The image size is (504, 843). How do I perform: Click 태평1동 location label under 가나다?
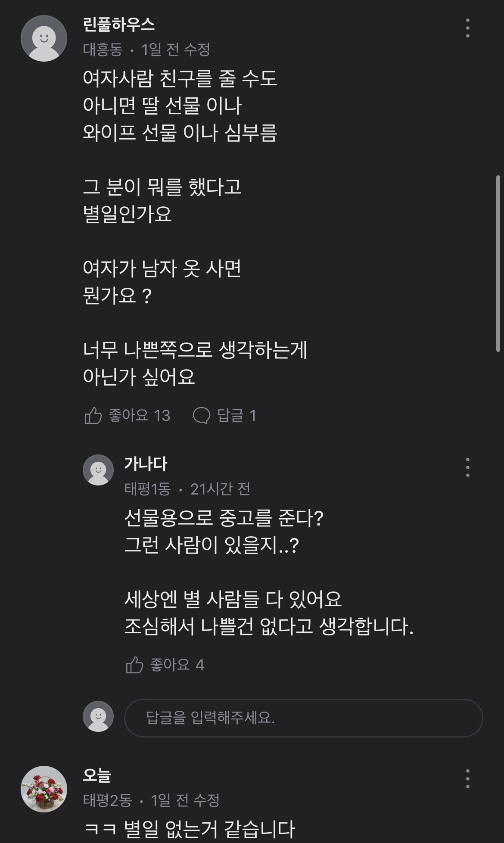click(x=147, y=489)
